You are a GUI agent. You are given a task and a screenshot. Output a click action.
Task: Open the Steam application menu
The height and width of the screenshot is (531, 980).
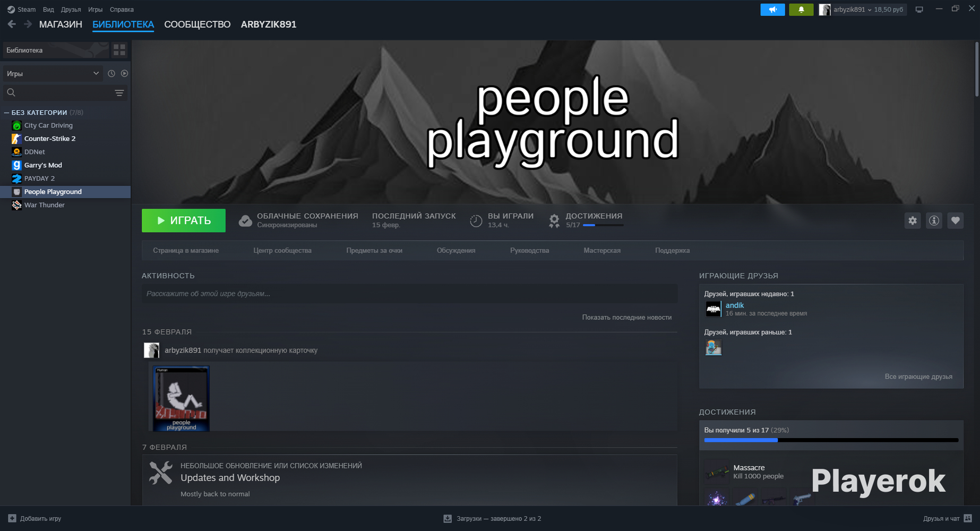coord(22,10)
